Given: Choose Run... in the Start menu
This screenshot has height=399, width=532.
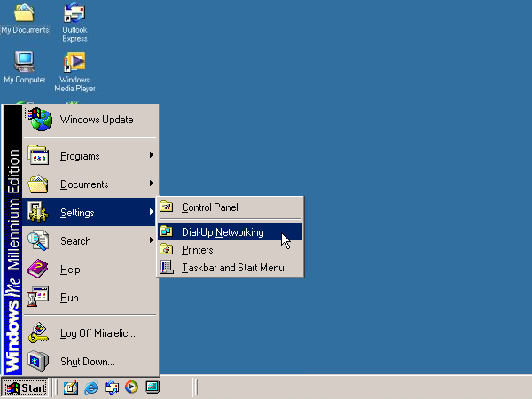Looking at the screenshot, I should click(73, 298).
